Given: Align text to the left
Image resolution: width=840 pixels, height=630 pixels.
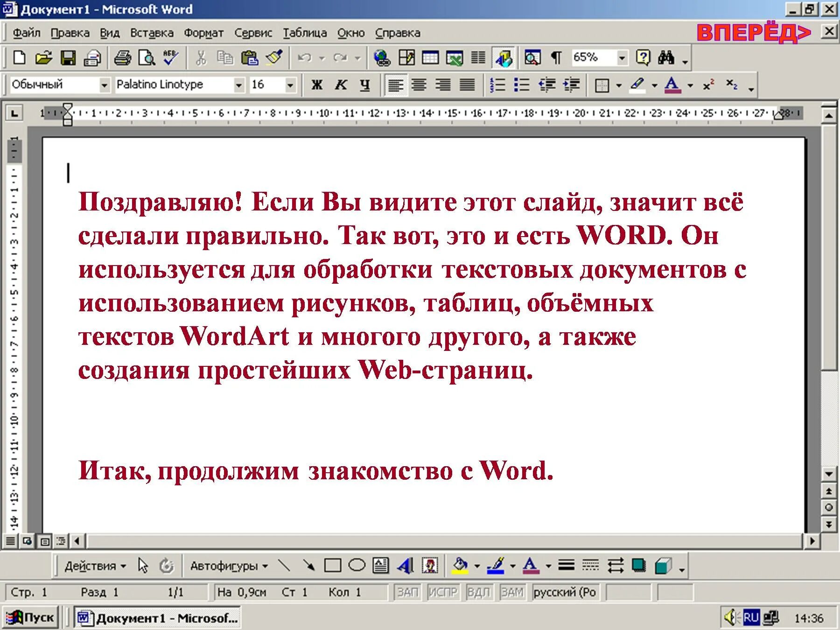Looking at the screenshot, I should [x=396, y=85].
